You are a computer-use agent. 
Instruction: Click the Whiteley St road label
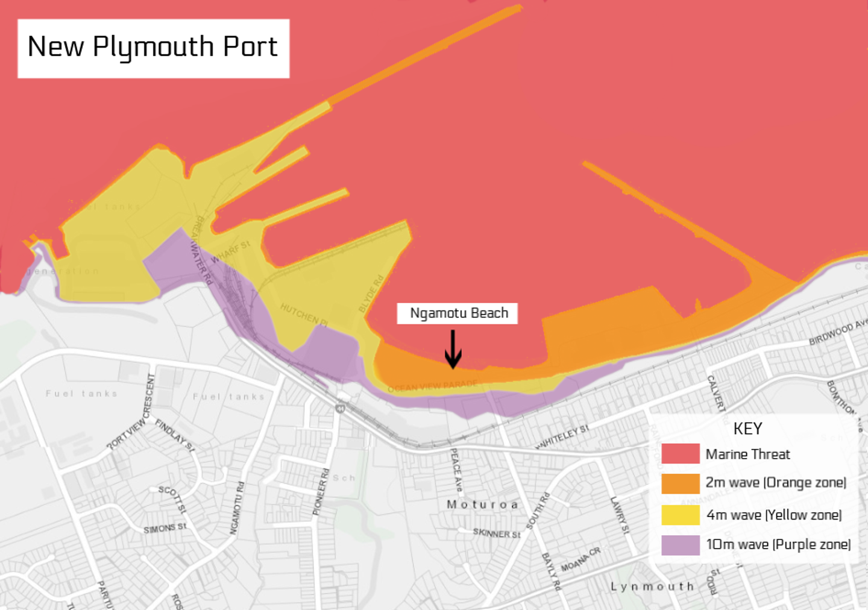(562, 437)
